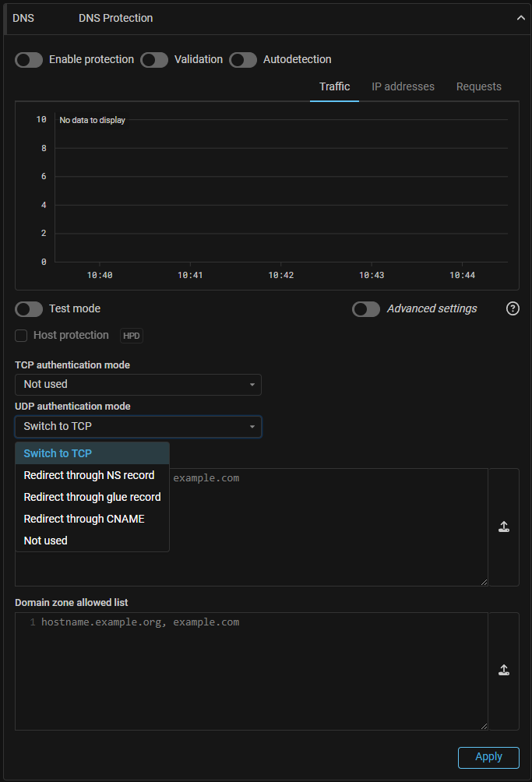Image resolution: width=532 pixels, height=782 pixels.
Task: Open the TCP authentication mode dropdown
Action: point(138,385)
